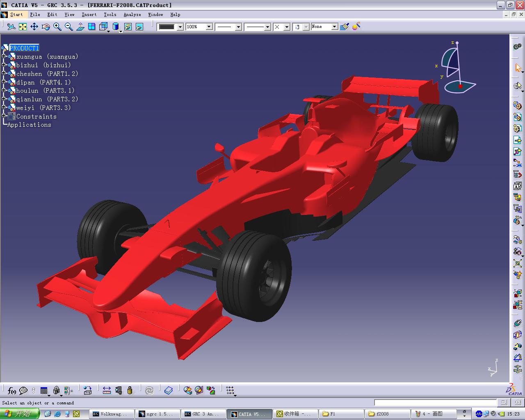Click the command input field
Viewport: 525px width, 420px height.
[x=436, y=403]
